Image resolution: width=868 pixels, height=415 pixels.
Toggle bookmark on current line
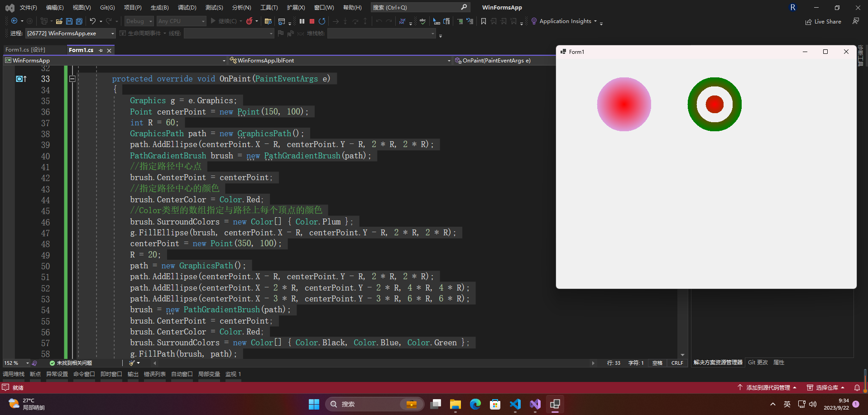[x=484, y=21]
